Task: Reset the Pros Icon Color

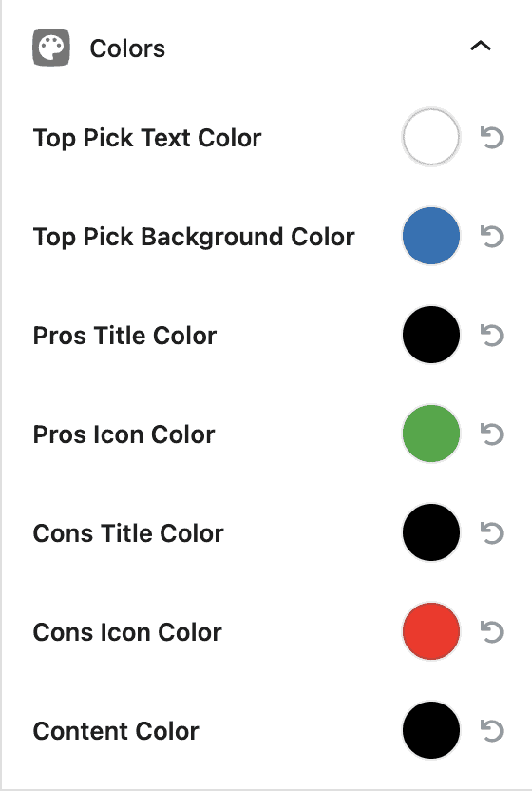Action: tap(492, 434)
